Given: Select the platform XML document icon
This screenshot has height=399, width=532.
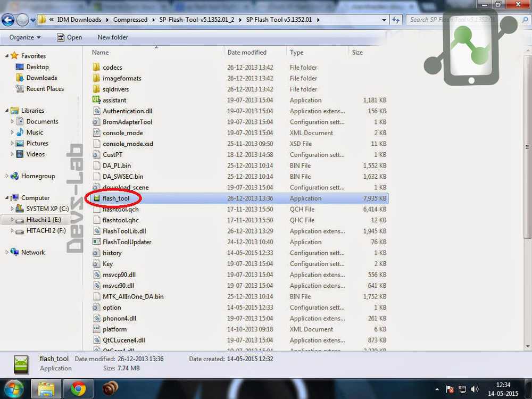Looking at the screenshot, I should click(97, 329).
